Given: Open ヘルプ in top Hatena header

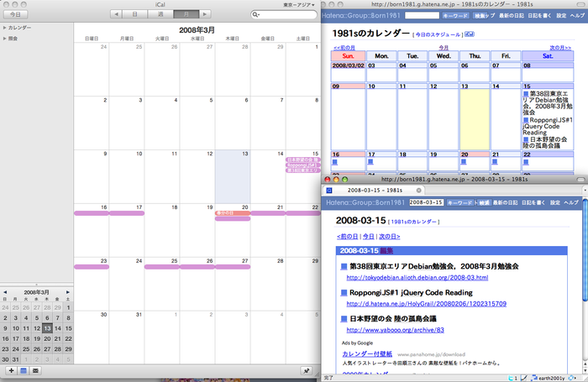Looking at the screenshot, I should (x=578, y=15).
